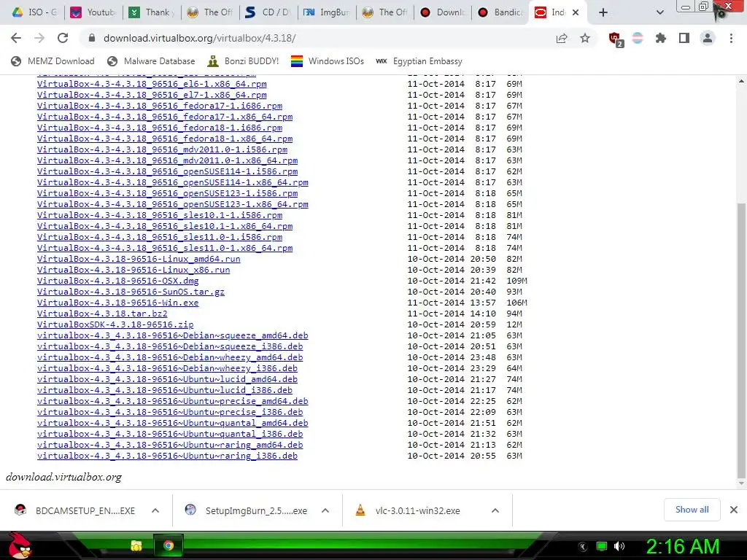This screenshot has height=560, width=747.
Task: Open the MEMZ Download bookmark
Action: click(x=53, y=61)
